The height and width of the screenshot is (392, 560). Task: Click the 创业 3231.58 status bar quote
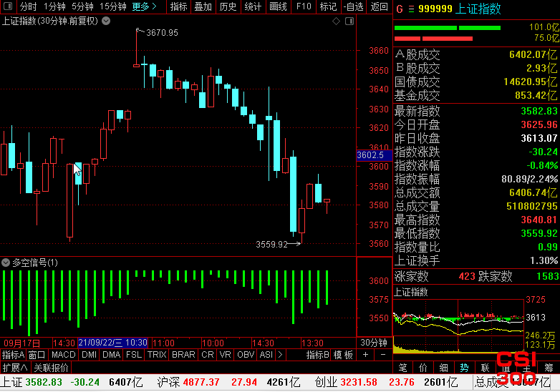[365, 383]
